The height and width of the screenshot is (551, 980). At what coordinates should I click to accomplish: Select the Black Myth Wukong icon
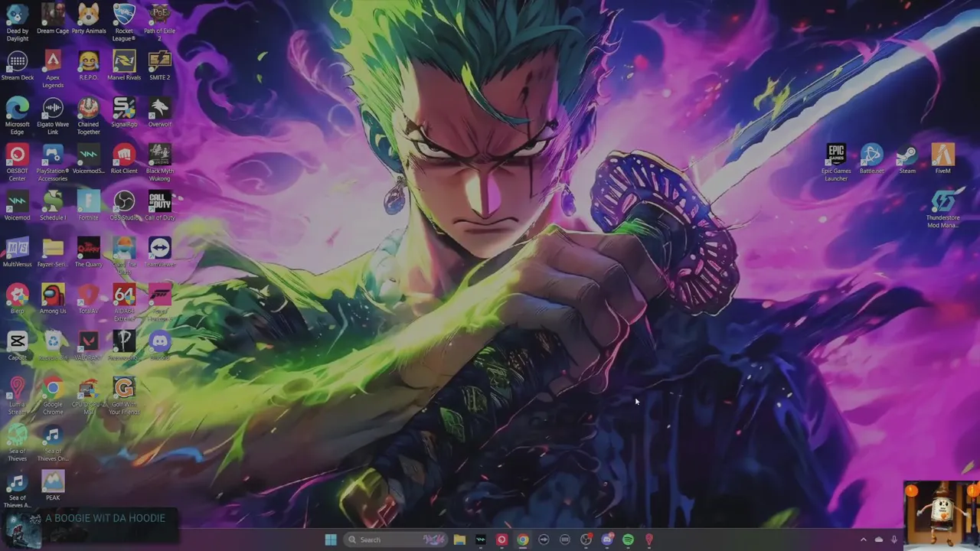[x=159, y=155]
